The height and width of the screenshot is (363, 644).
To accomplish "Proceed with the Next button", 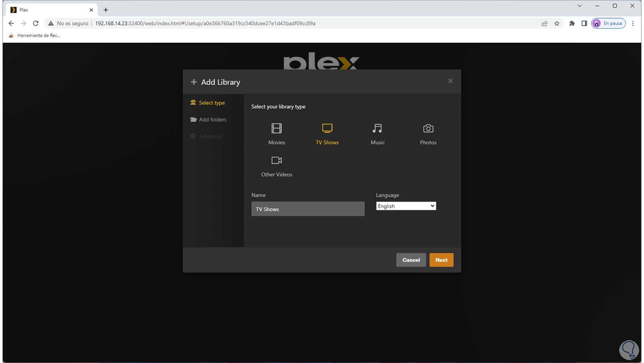I will (x=441, y=260).
